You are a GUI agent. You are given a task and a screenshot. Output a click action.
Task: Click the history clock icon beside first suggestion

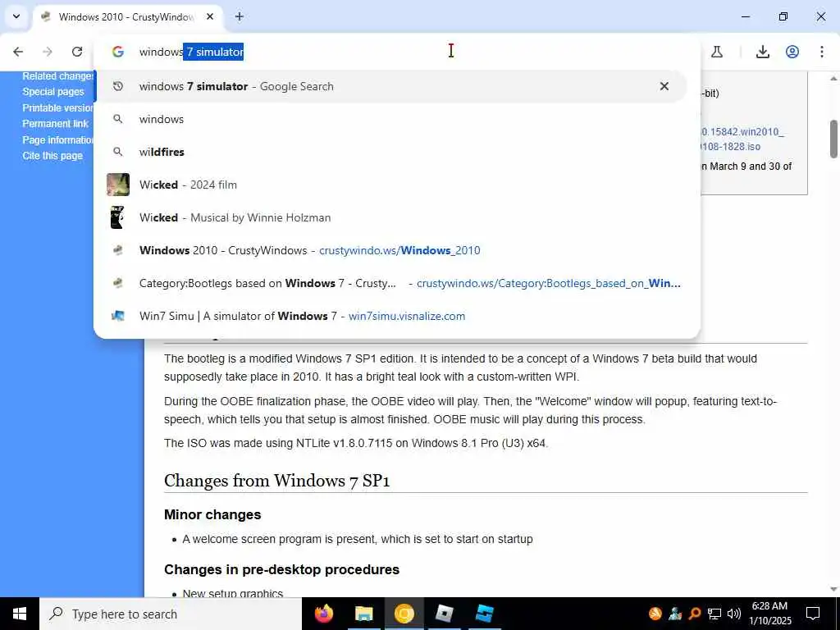[x=118, y=86]
